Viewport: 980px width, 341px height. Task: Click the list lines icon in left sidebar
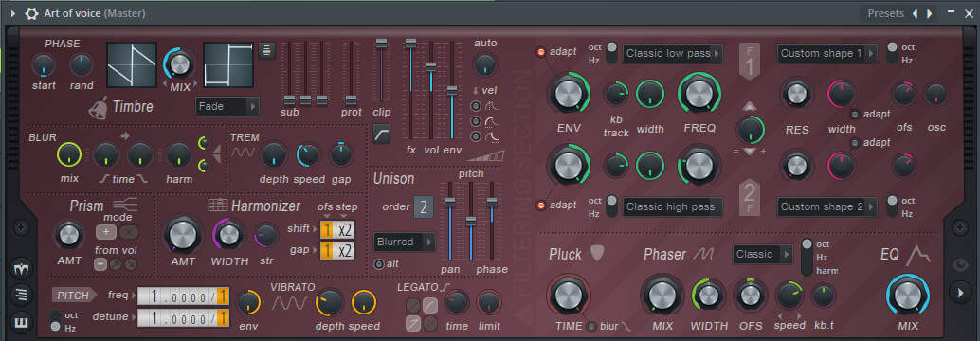[21, 295]
